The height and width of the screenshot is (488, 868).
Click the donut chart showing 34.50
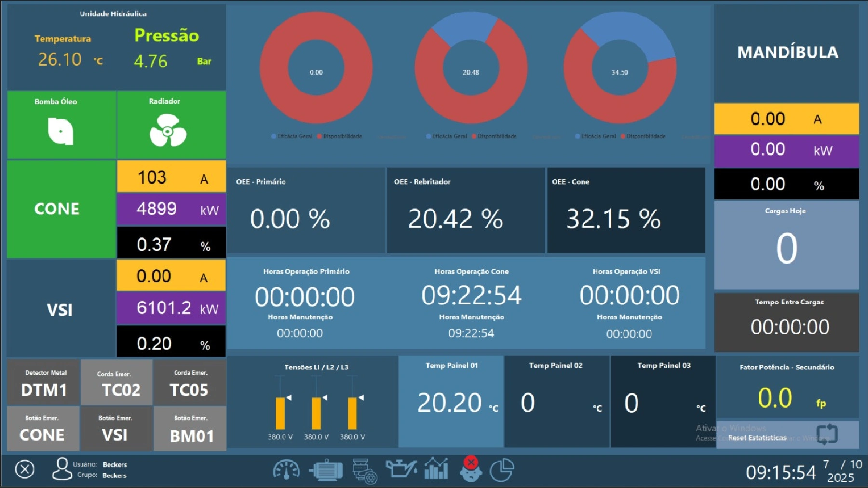point(620,68)
